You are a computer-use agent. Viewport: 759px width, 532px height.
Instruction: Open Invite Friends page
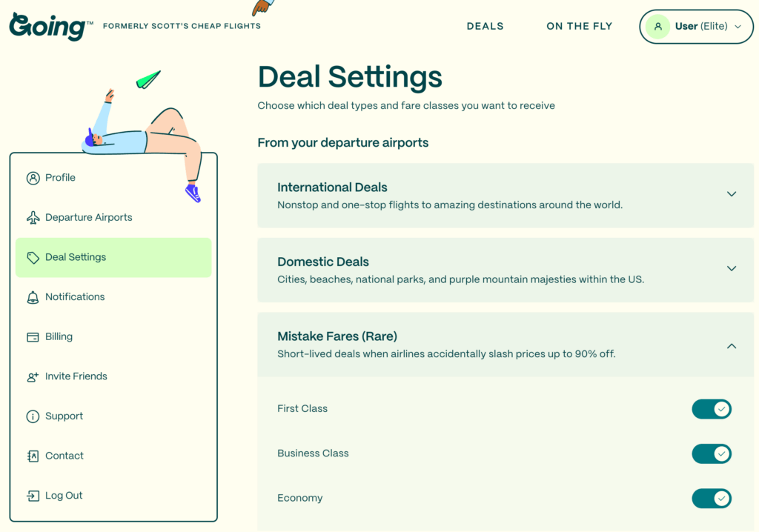coord(113,376)
